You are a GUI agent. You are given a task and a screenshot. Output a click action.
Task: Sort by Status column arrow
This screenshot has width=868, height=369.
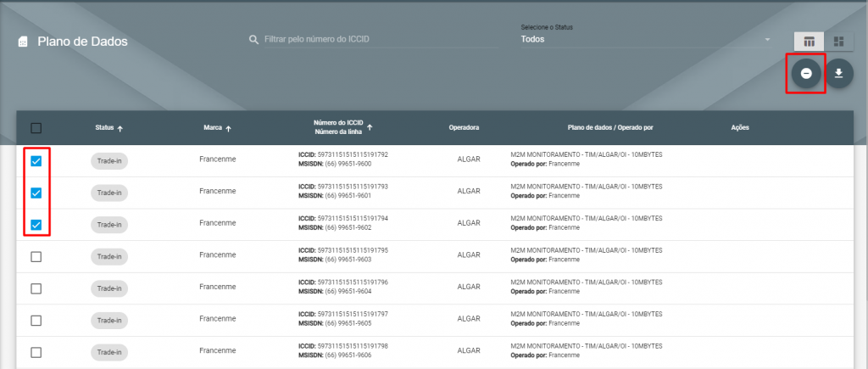120,128
